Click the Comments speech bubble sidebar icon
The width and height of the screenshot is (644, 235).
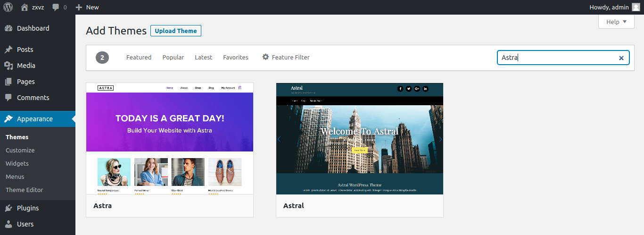pyautogui.click(x=8, y=98)
